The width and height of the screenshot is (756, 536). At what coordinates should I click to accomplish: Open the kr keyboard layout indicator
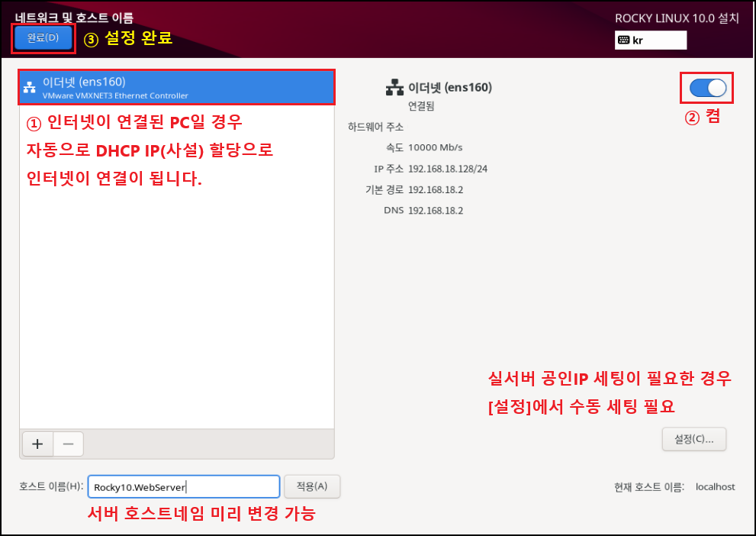click(651, 40)
